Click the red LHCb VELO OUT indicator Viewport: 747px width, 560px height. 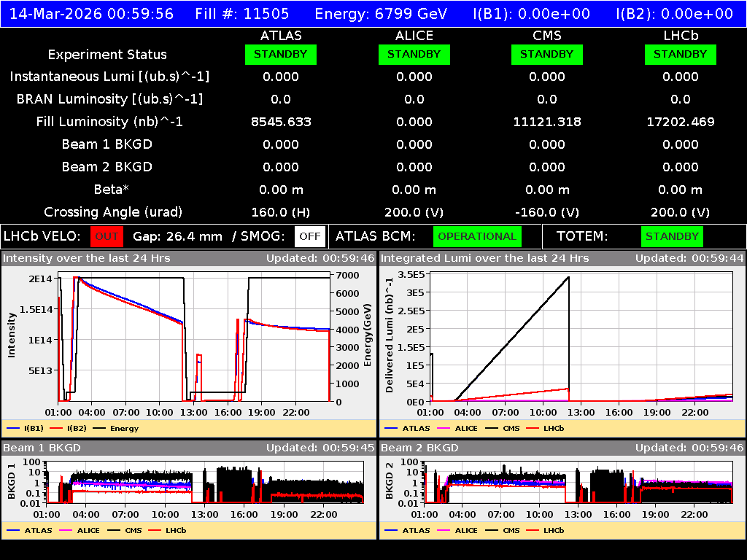coord(107,236)
